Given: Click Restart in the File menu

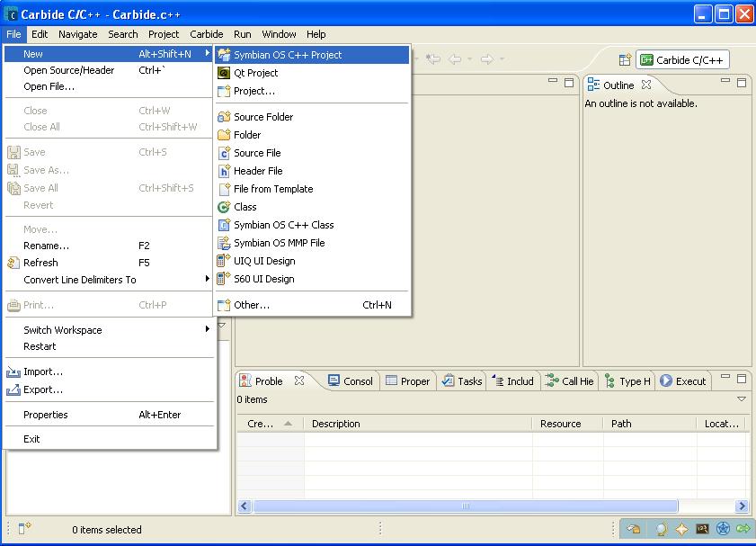Looking at the screenshot, I should pyautogui.click(x=109, y=346).
